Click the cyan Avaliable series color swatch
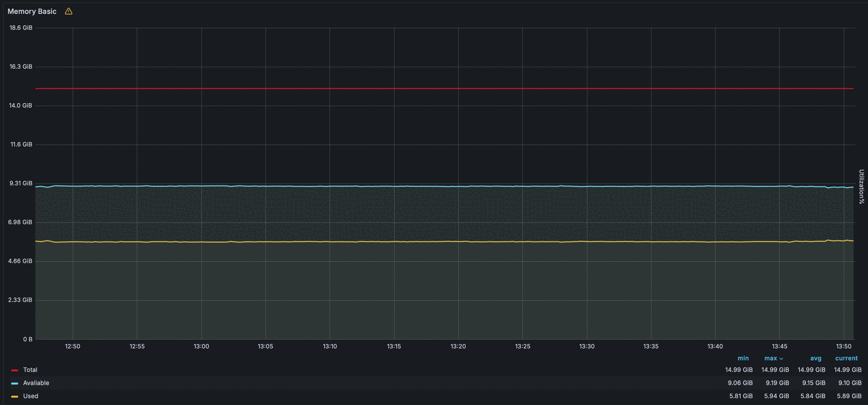 click(x=14, y=383)
